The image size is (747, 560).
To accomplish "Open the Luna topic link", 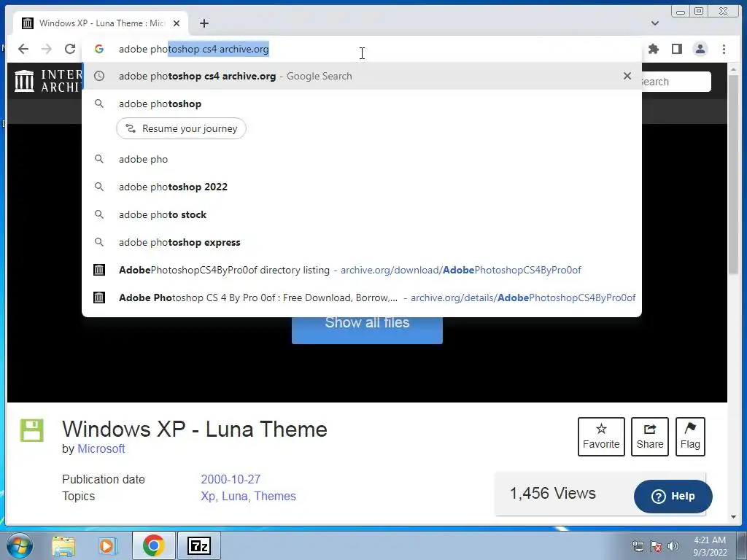I will coord(234,496).
